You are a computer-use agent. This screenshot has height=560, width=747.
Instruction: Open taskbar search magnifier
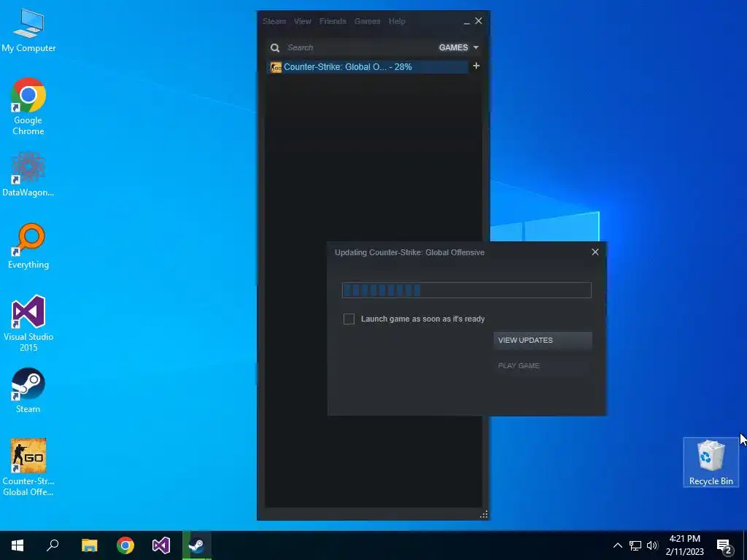[53, 545]
